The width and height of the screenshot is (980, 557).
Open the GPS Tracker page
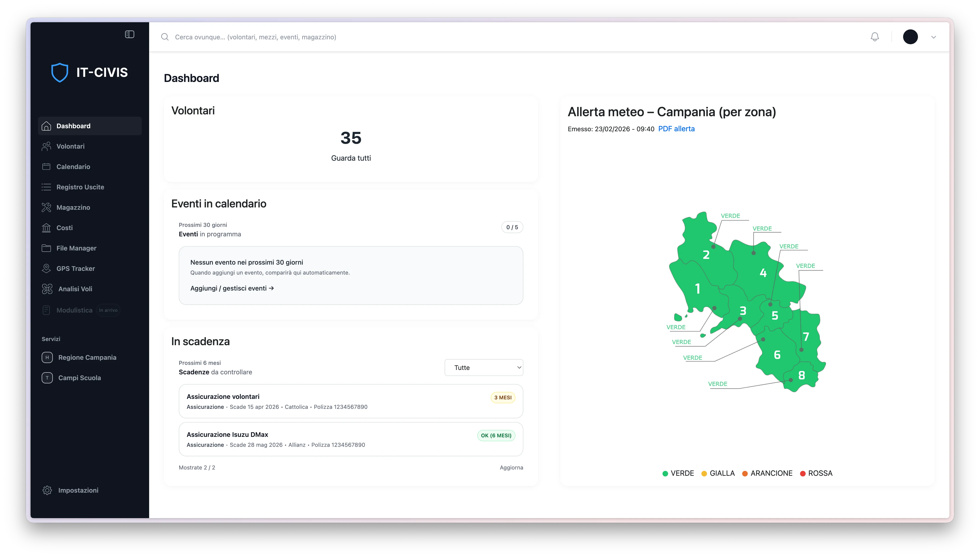pos(90,269)
